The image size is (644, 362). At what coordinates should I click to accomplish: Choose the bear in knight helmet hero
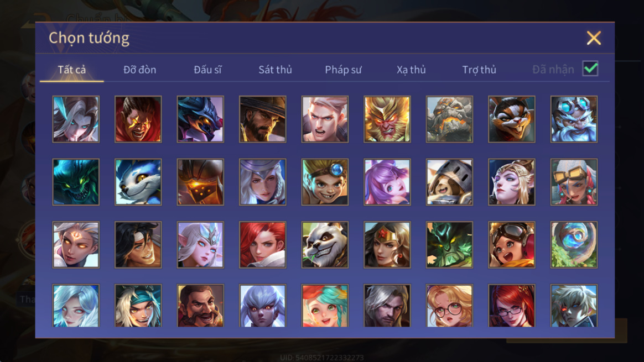(x=449, y=182)
